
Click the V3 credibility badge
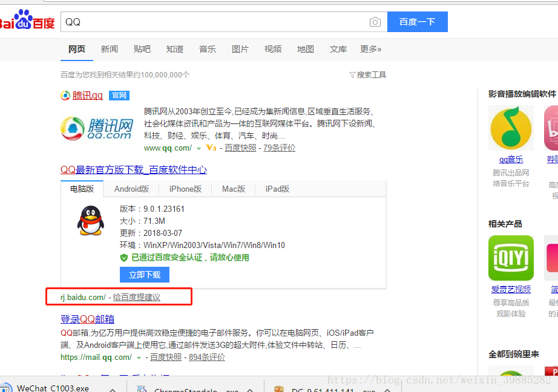[211, 148]
